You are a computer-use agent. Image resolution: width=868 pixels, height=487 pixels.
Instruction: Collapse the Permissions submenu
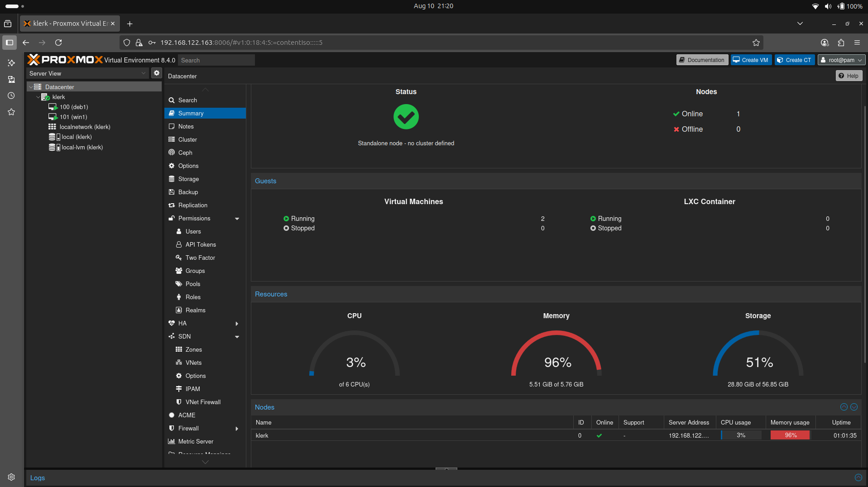[237, 218]
